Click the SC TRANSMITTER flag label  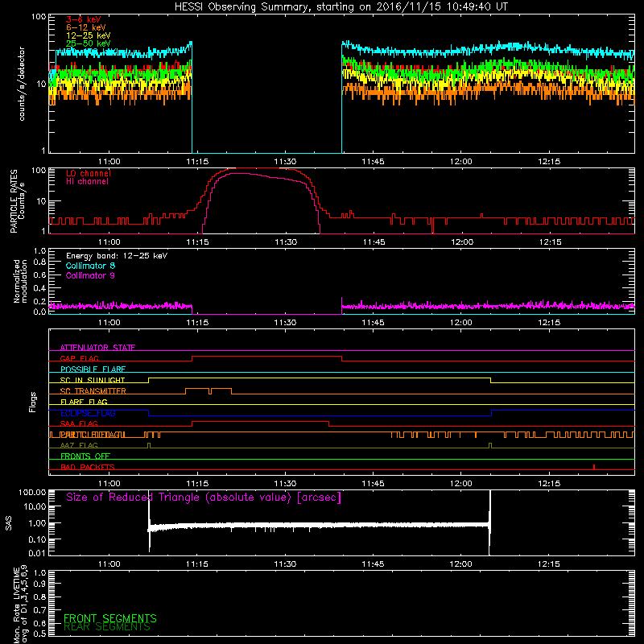[93, 391]
